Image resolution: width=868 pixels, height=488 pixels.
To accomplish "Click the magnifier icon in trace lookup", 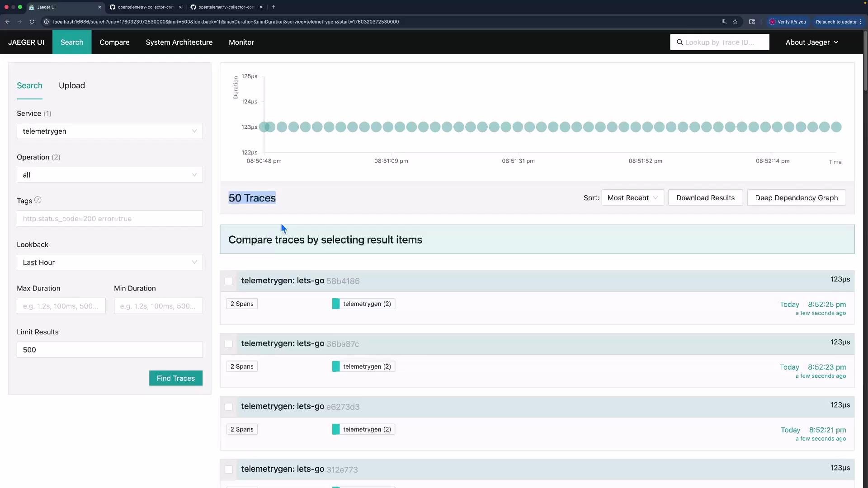I will pos(679,42).
